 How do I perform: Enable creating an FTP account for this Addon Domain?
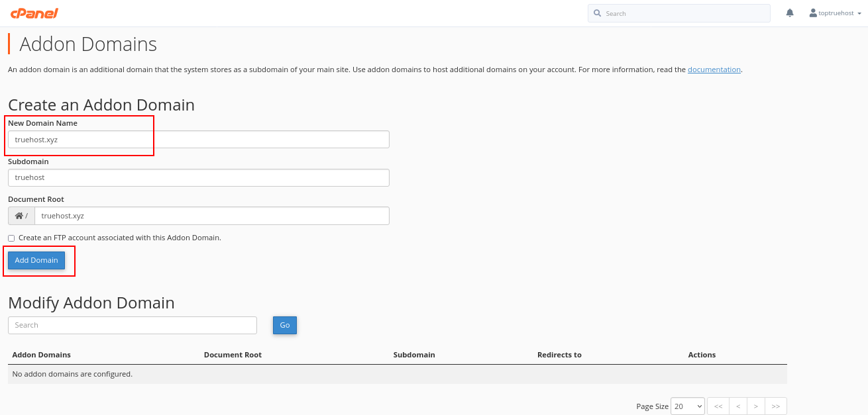tap(11, 238)
